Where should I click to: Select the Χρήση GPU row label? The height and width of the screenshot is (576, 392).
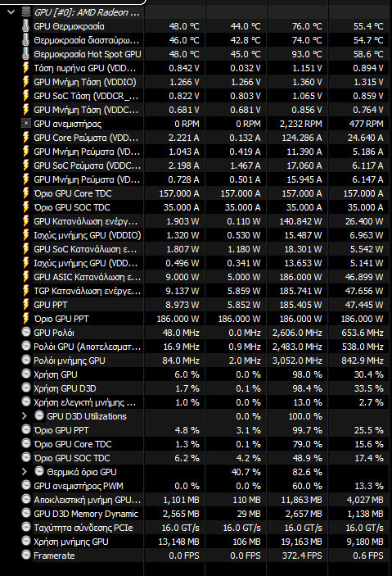coord(56,374)
